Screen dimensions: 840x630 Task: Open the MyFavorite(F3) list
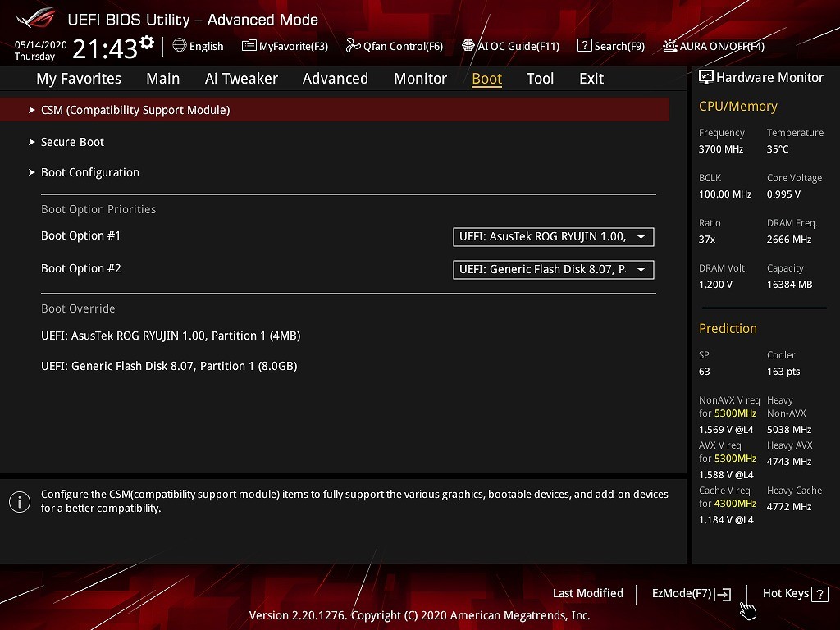point(285,46)
